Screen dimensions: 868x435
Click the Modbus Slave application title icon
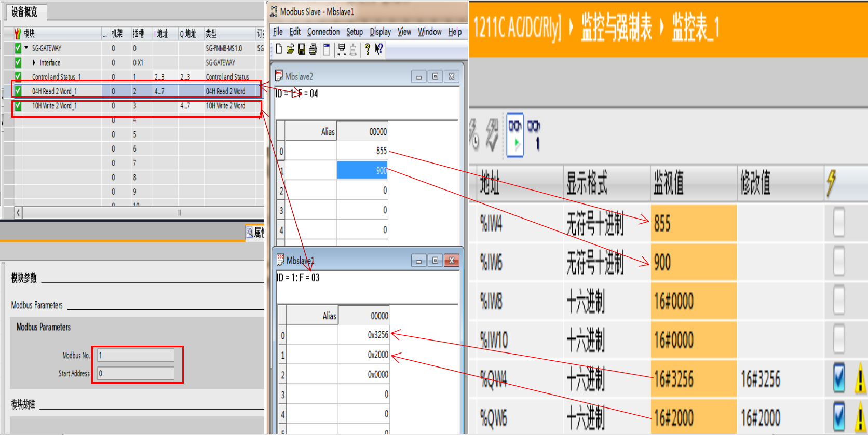point(274,11)
